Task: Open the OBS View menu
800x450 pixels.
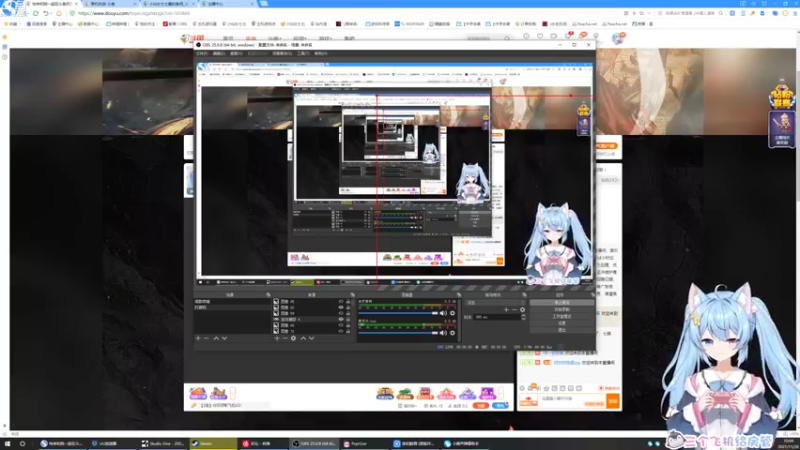Action: tap(236, 54)
